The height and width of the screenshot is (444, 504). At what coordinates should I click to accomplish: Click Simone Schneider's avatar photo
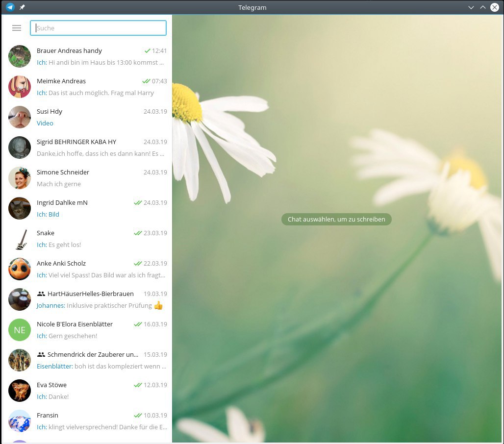[x=20, y=178]
